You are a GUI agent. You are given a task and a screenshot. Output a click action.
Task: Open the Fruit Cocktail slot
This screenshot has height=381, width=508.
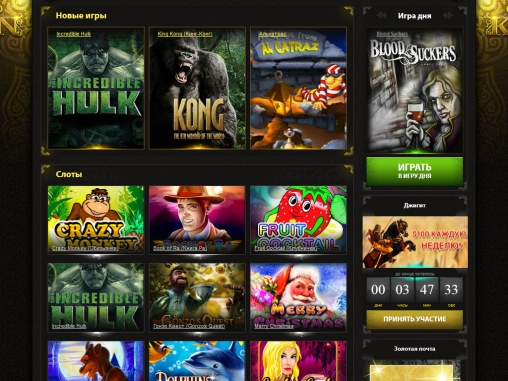pos(298,220)
